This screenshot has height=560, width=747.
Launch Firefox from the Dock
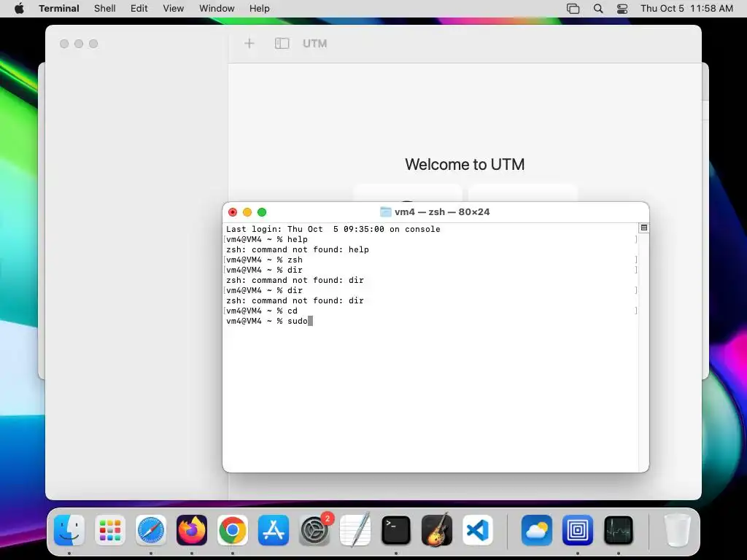[x=192, y=530]
